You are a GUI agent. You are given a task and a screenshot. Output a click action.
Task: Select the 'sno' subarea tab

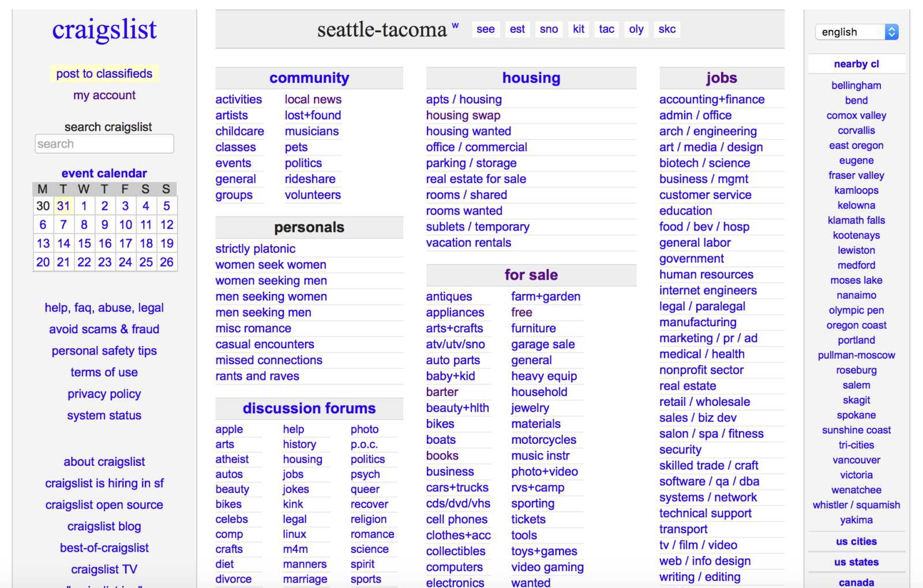pyautogui.click(x=549, y=29)
